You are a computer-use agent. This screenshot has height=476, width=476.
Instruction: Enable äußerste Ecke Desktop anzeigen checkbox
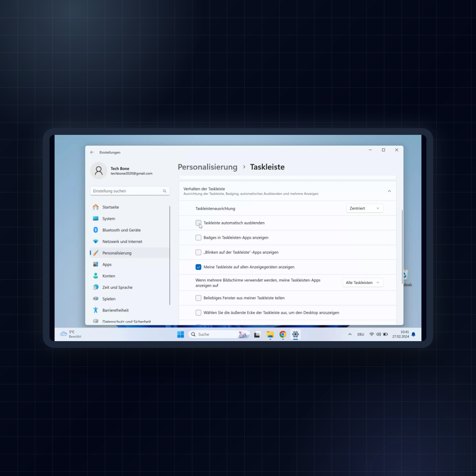198,313
